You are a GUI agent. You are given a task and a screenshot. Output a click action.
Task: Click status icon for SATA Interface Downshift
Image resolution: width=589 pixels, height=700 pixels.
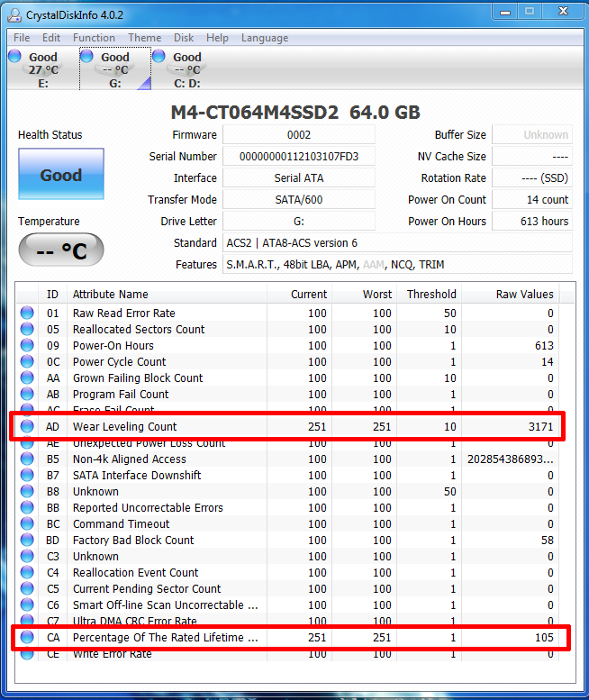(x=27, y=475)
